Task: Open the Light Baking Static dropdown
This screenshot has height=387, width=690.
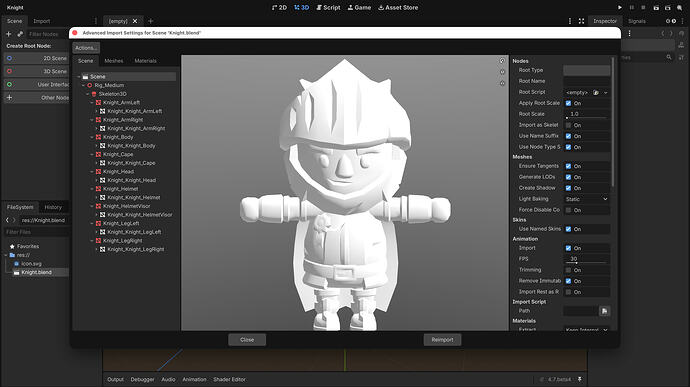Action: click(587, 199)
